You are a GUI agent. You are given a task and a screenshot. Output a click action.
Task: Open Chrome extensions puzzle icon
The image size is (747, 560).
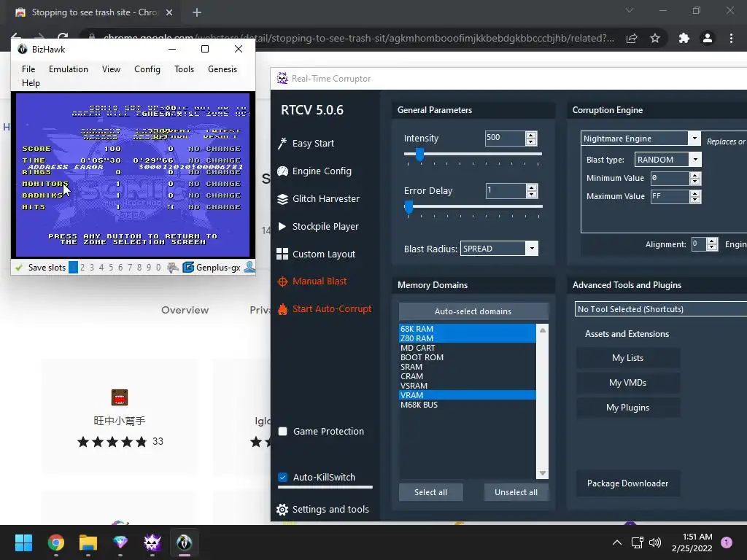[x=684, y=38]
